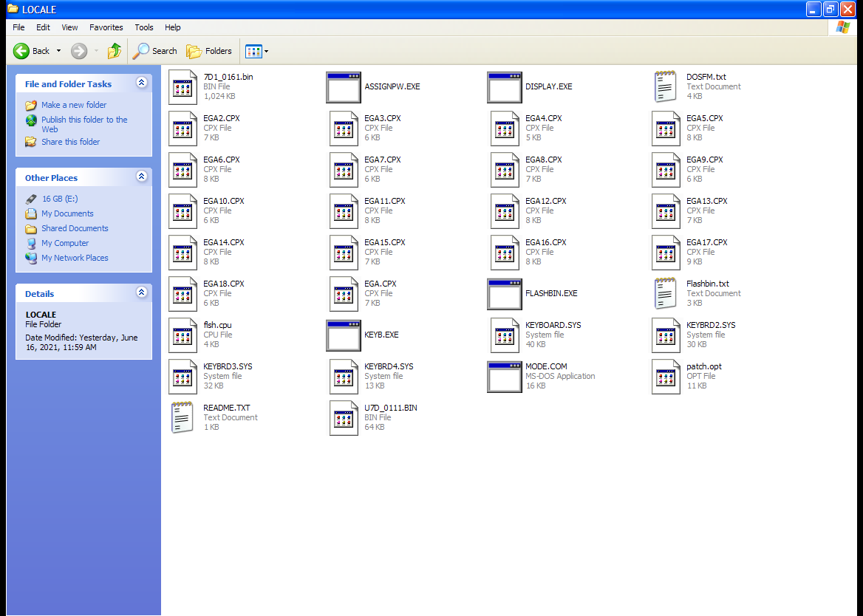The image size is (863, 616).
Task: Select the EGA12.CPX file icon
Action: click(x=505, y=211)
